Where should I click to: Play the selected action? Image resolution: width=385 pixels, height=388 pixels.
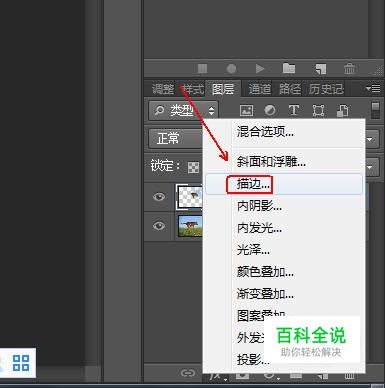point(260,69)
